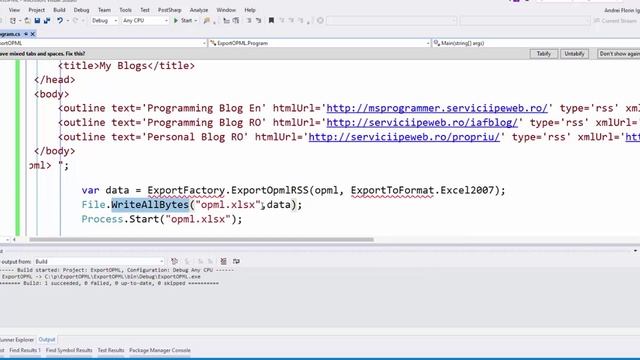Viewport: 640px width, 360px height.
Task: Open the Debug menu
Action: point(81,10)
